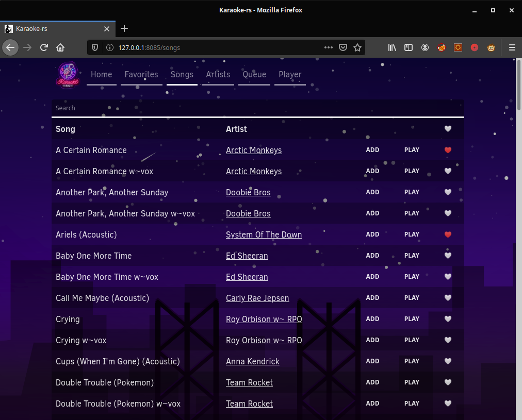The image size is (522, 420).
Task: Open the Queue nav tab
Action: click(x=254, y=75)
